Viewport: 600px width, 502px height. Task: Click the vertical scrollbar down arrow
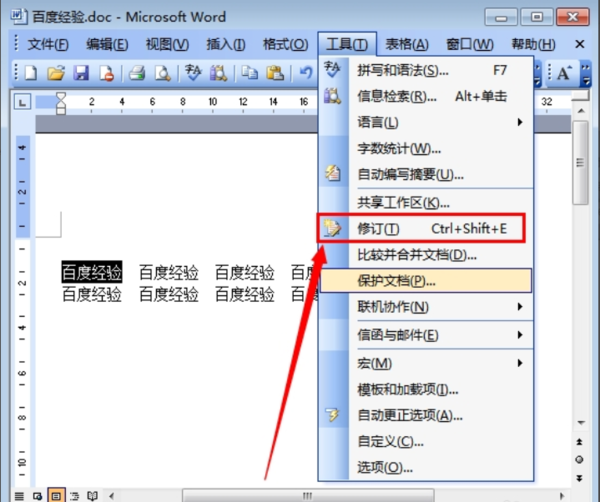point(581,423)
